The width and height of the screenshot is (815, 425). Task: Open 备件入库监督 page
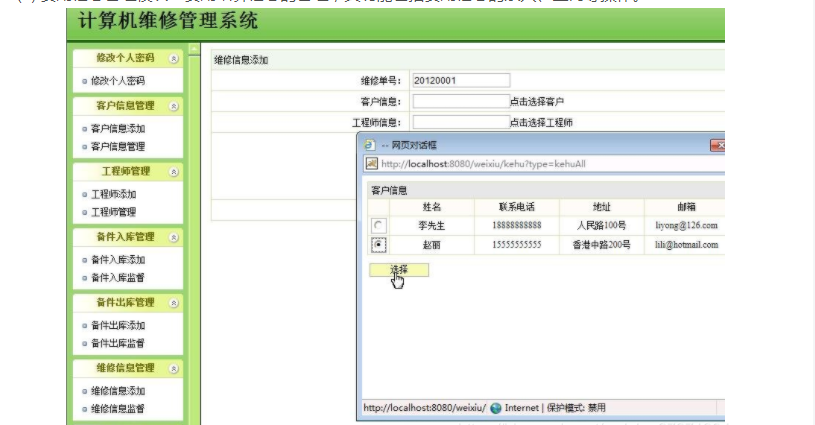point(118,277)
